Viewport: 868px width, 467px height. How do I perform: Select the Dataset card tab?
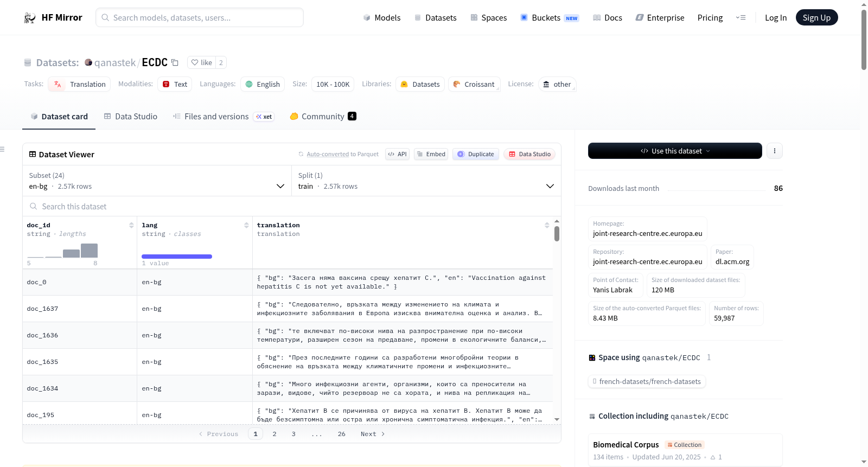click(x=59, y=116)
